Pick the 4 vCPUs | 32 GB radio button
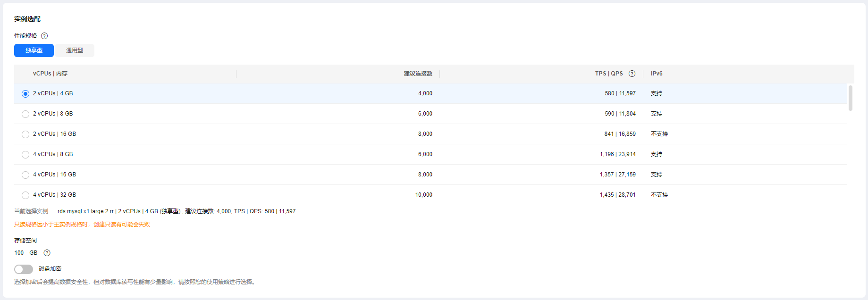 (25, 195)
